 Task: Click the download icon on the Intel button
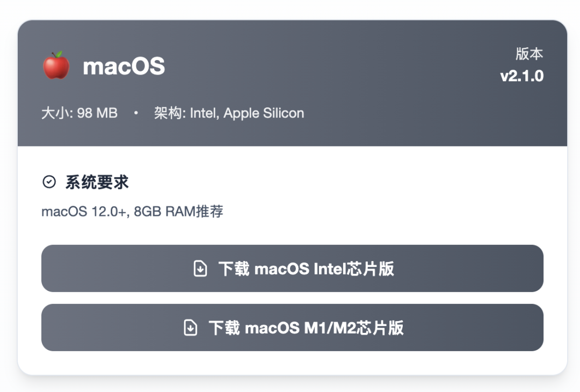(x=200, y=268)
